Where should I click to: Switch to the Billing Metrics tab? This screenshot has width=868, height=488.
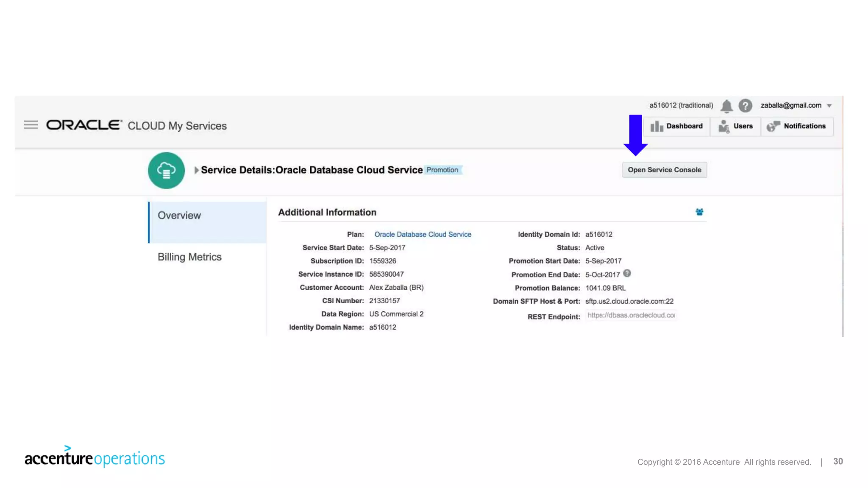[189, 257]
